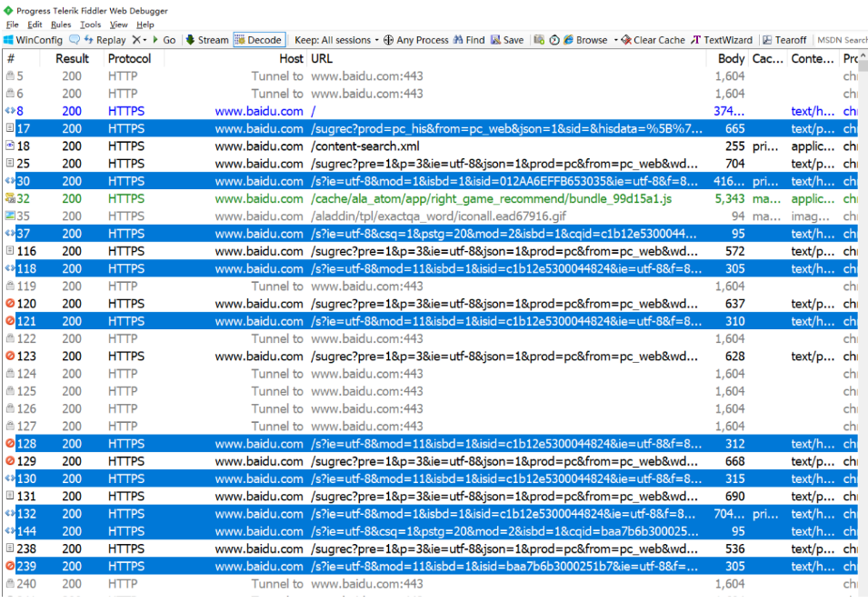Focus the MSDN Search field
The width and height of the screenshot is (868, 604).
pos(842,40)
